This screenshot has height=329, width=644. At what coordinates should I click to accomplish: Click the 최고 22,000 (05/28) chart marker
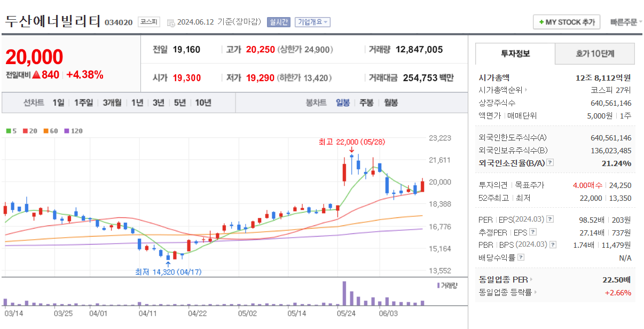[351, 142]
